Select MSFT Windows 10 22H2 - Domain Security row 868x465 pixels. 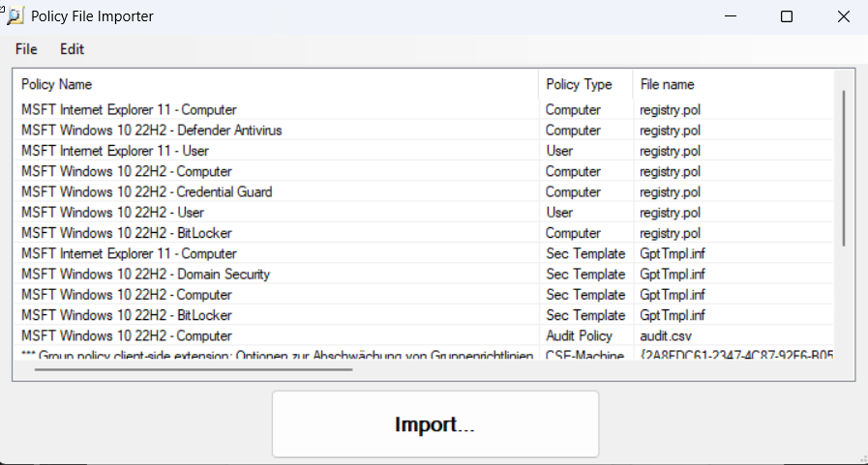424,275
